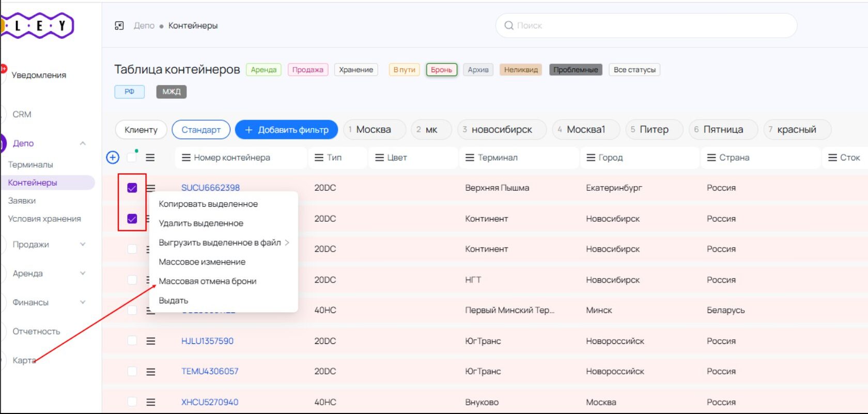Tick the checkbox for container XHCU5270940

click(132, 402)
